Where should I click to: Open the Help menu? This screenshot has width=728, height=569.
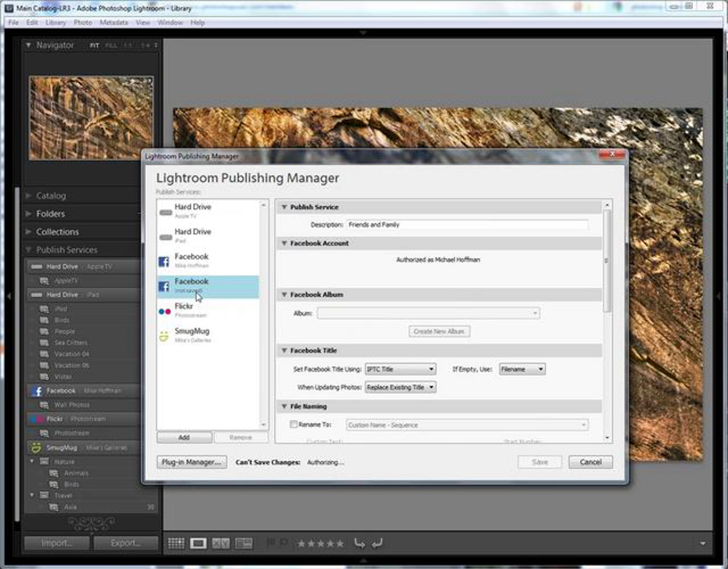coord(198,23)
